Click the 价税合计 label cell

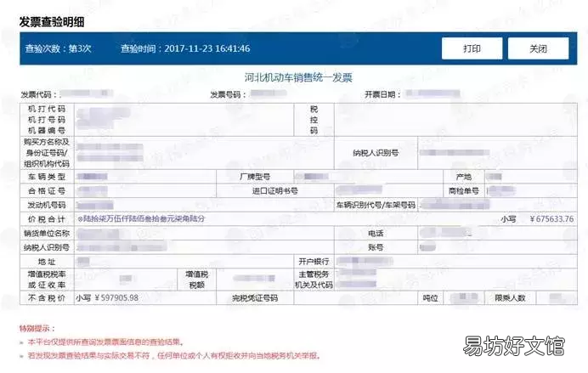(x=47, y=219)
